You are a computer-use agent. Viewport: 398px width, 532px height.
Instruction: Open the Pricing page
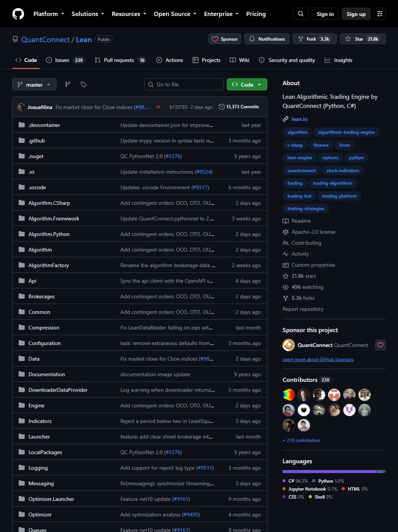256,14
